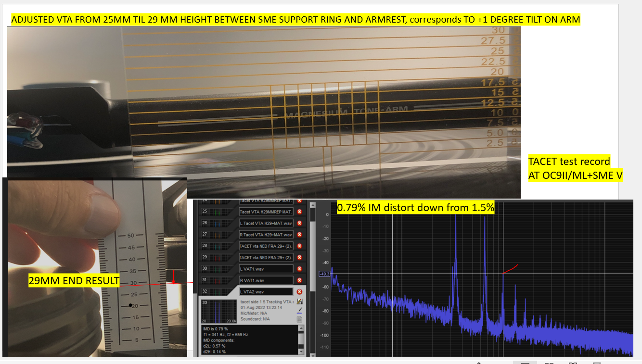
Task: Open the notes icon for measurement 33
Action: [299, 319]
